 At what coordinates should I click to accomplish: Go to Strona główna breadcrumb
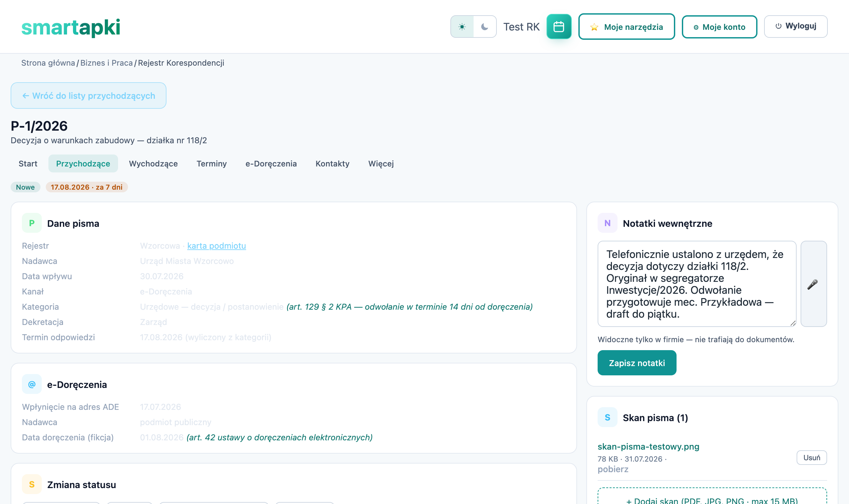click(48, 63)
